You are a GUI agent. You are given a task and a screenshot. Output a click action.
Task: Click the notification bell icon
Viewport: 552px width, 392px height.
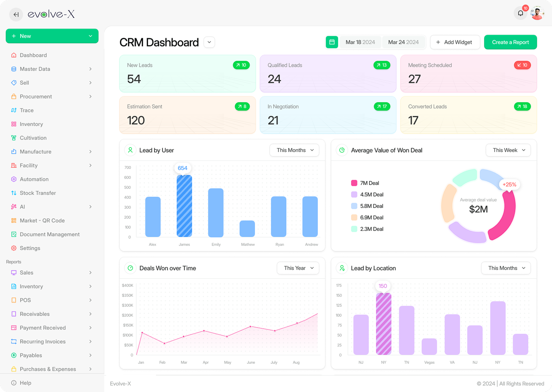point(520,14)
